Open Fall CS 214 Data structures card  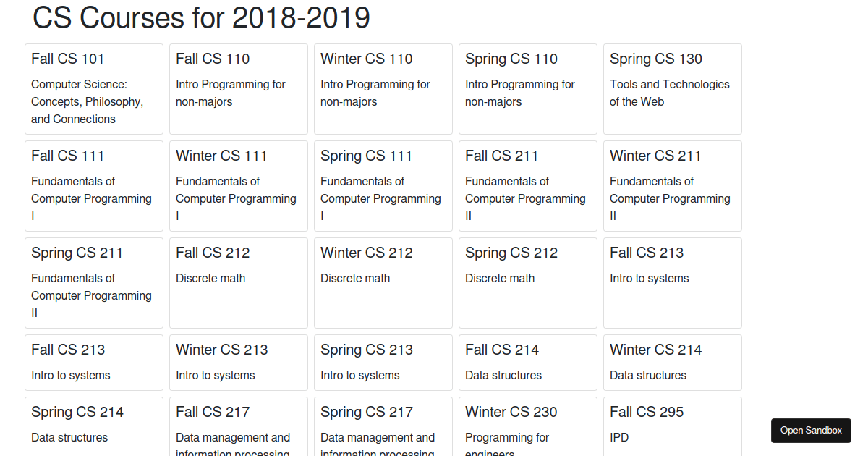528,363
